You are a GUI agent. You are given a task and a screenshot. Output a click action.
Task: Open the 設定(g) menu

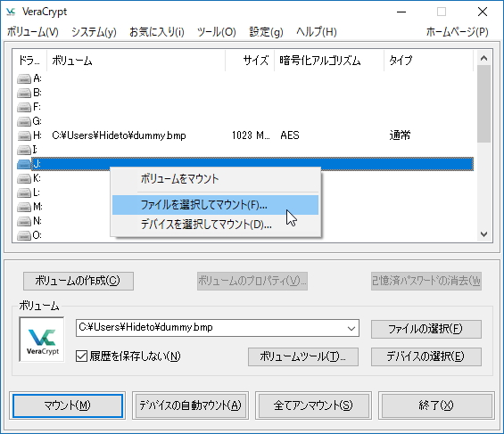point(266,32)
